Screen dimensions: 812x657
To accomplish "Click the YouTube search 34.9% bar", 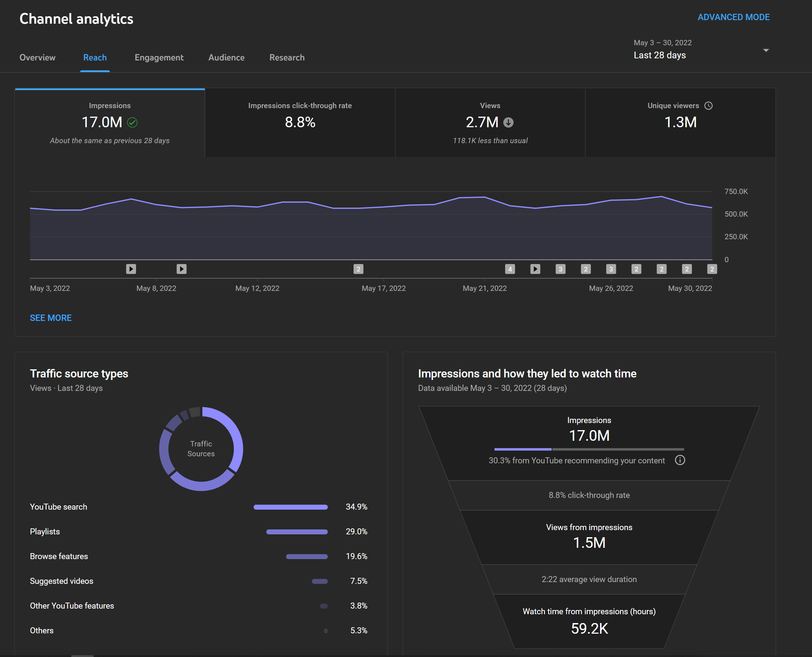I will 290,507.
